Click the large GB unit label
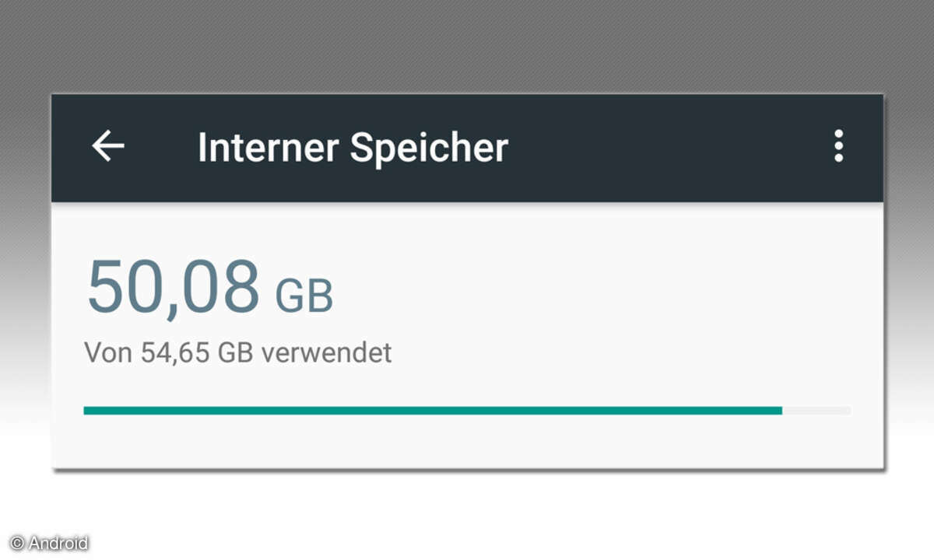Image resolution: width=934 pixels, height=560 pixels. (304, 296)
